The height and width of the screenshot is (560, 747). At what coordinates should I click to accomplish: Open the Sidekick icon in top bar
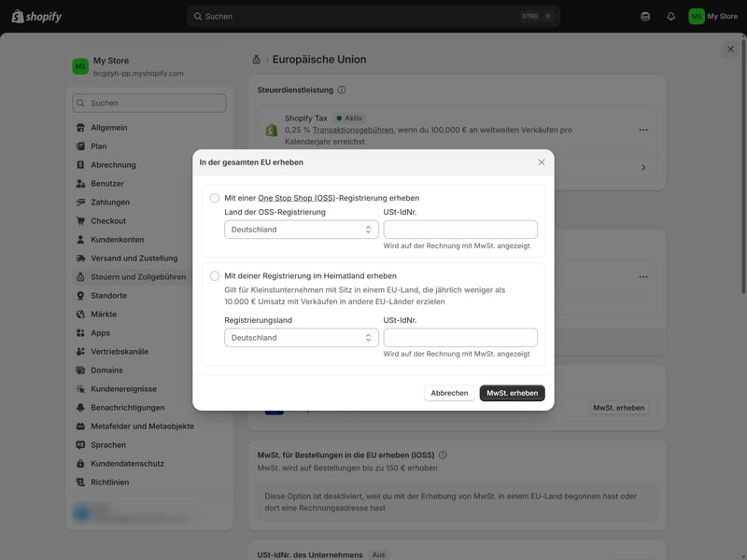tap(645, 16)
